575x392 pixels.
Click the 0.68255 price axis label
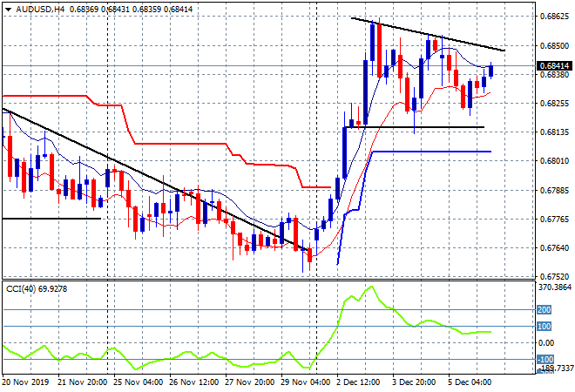click(x=554, y=104)
